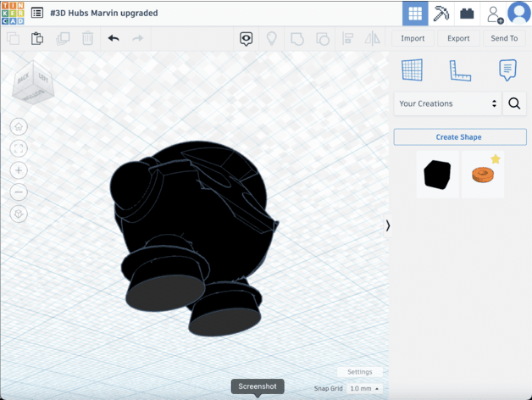Open the Notes tool
The height and width of the screenshot is (400, 532).
pos(507,70)
